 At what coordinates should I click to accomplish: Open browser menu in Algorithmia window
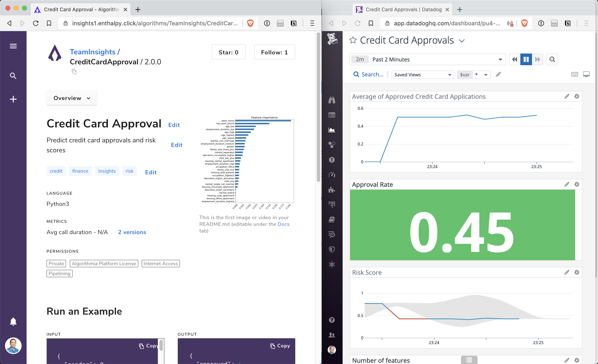click(312, 23)
